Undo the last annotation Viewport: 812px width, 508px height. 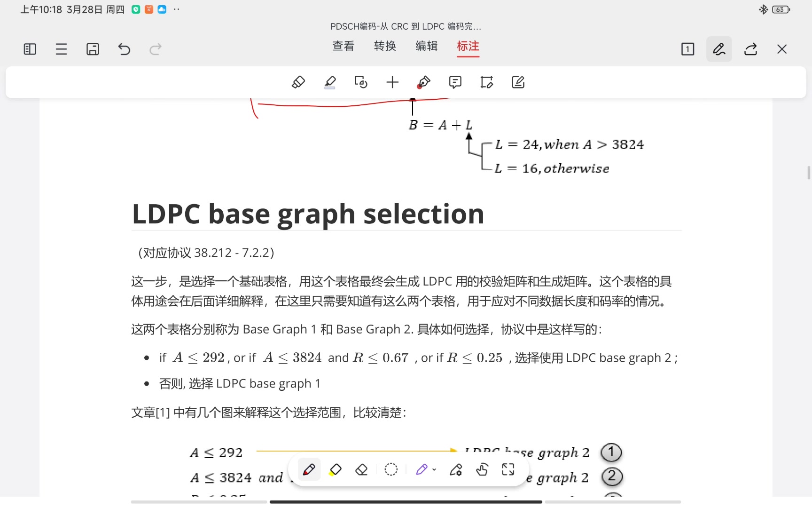pos(124,49)
